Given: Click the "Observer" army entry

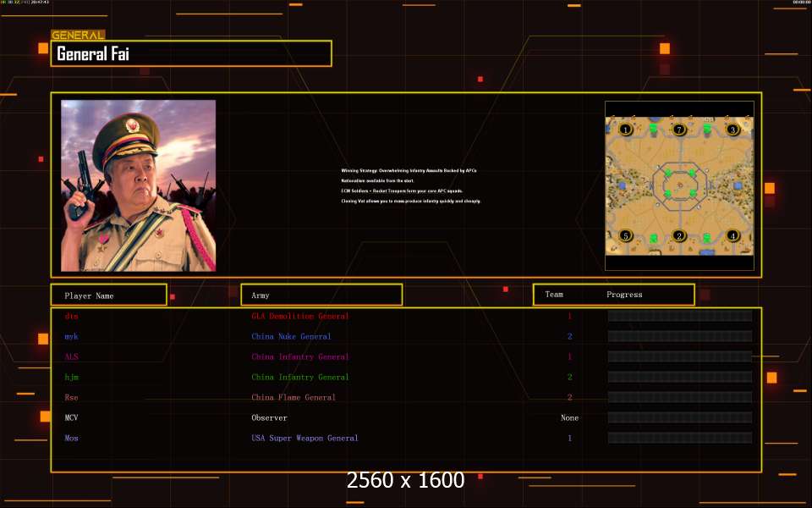Looking at the screenshot, I should [x=269, y=417].
